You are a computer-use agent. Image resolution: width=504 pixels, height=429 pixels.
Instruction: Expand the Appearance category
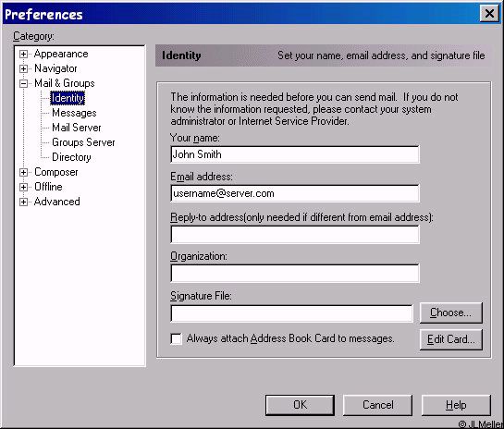point(23,54)
